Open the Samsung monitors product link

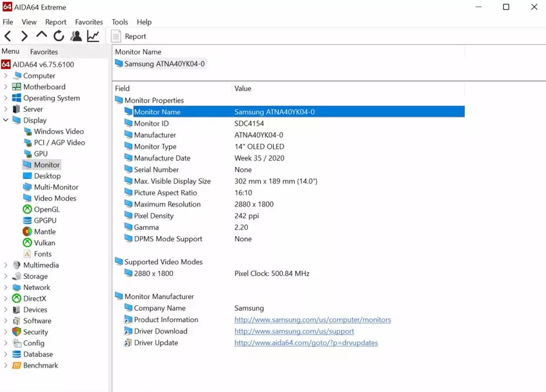pyautogui.click(x=312, y=320)
